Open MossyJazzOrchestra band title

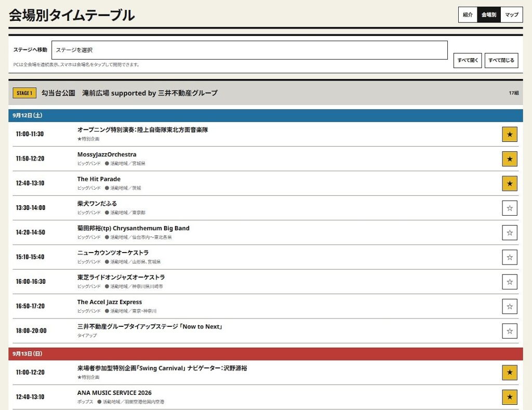[107, 154]
